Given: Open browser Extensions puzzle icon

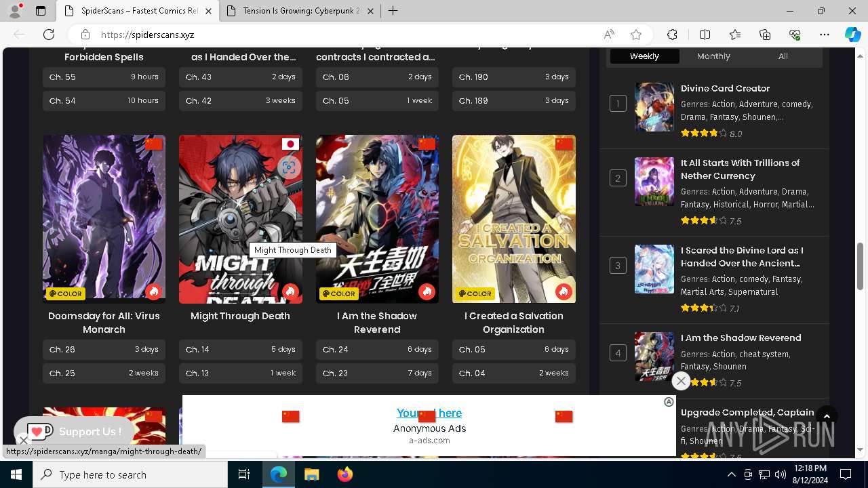Looking at the screenshot, I should (672, 35).
